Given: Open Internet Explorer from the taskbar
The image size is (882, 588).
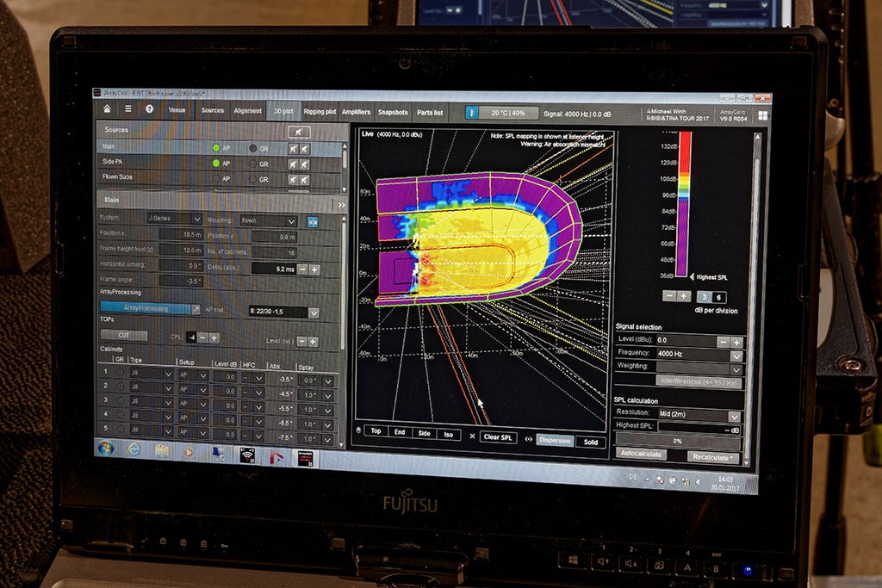Looking at the screenshot, I should click(x=134, y=449).
